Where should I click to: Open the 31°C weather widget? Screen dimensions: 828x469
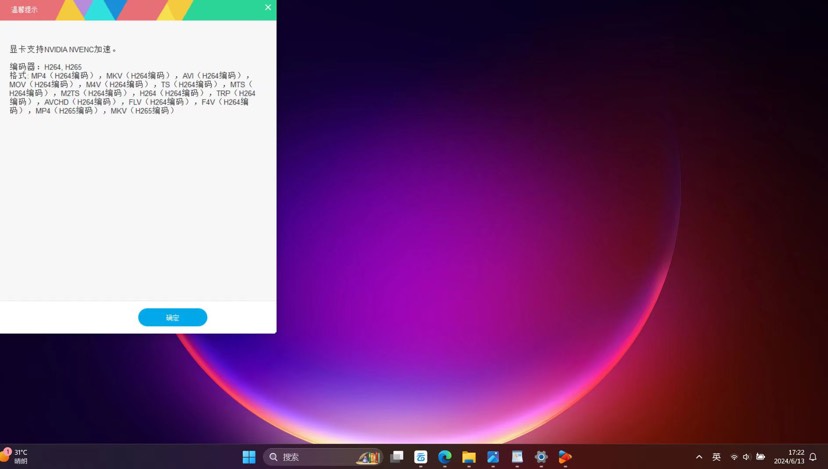pos(16,457)
